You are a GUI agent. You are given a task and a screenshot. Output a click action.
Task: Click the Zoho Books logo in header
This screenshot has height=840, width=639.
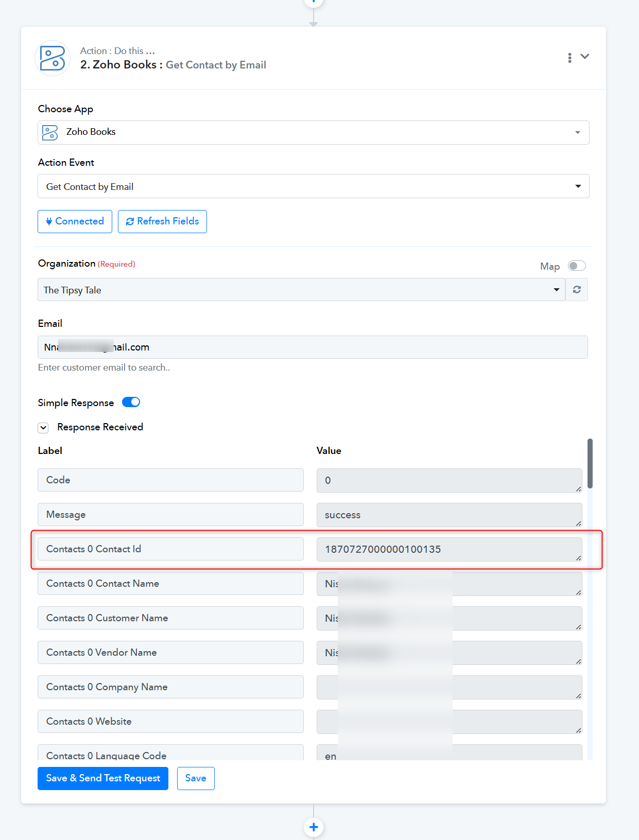53,58
